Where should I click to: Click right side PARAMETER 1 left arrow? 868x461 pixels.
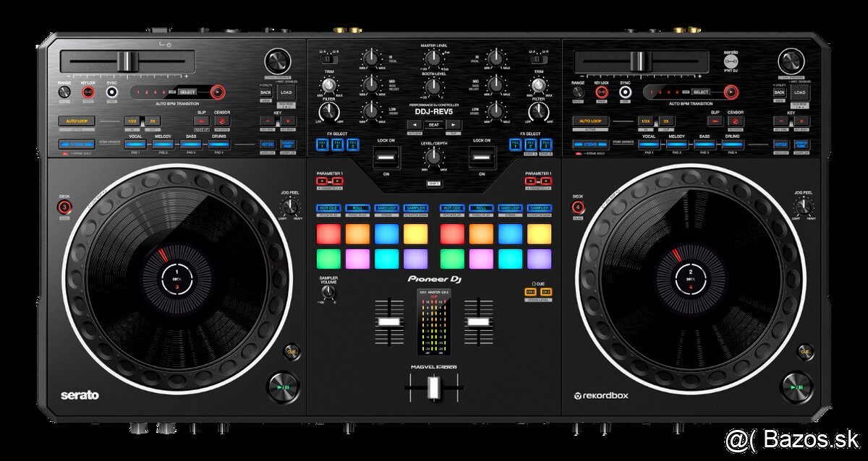(x=531, y=181)
